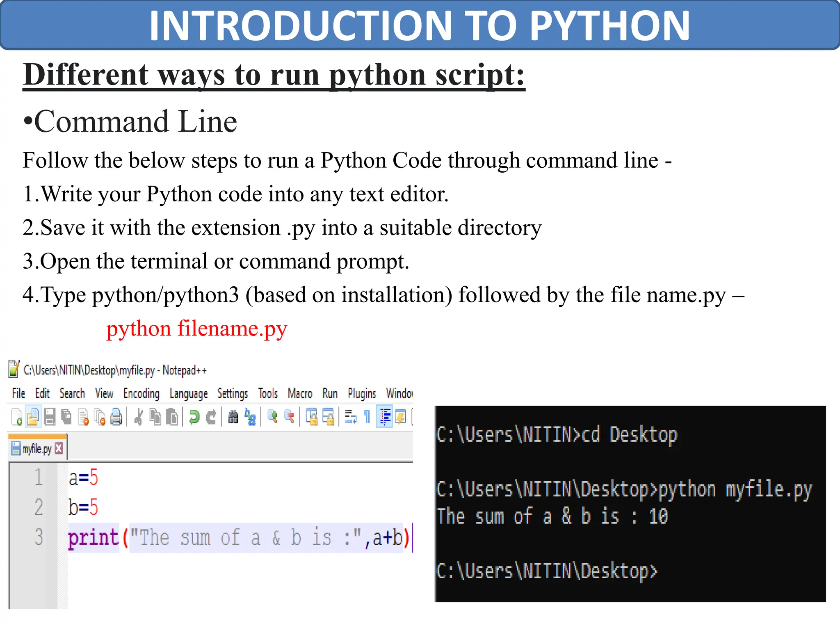
Task: Click step '3.Open the terminal or command prompt.'
Action: point(216,262)
